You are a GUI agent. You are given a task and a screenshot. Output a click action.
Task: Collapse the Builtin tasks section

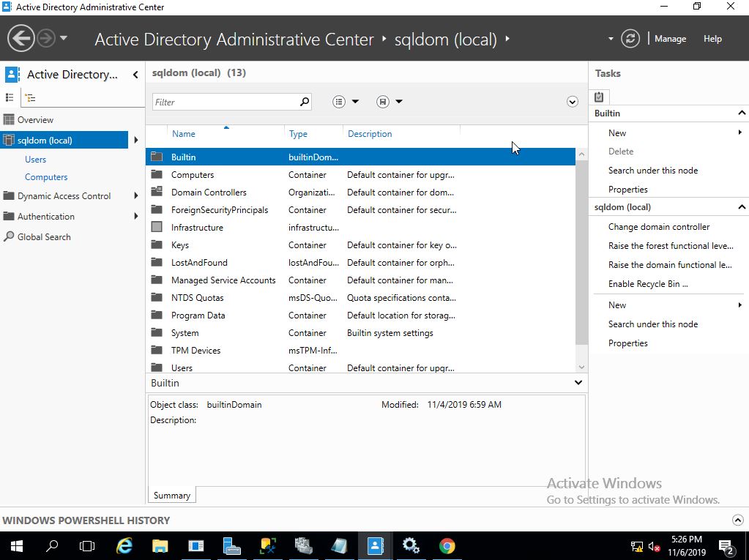(x=742, y=113)
